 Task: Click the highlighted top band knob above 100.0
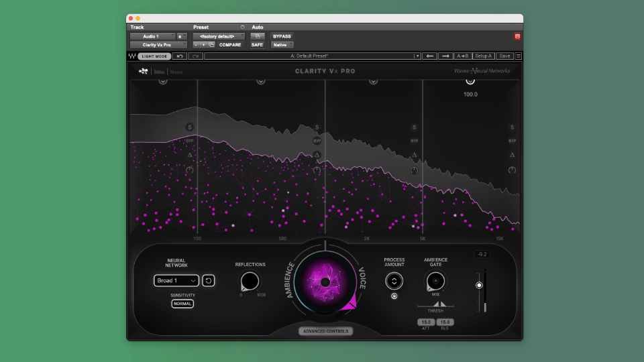[x=470, y=81]
